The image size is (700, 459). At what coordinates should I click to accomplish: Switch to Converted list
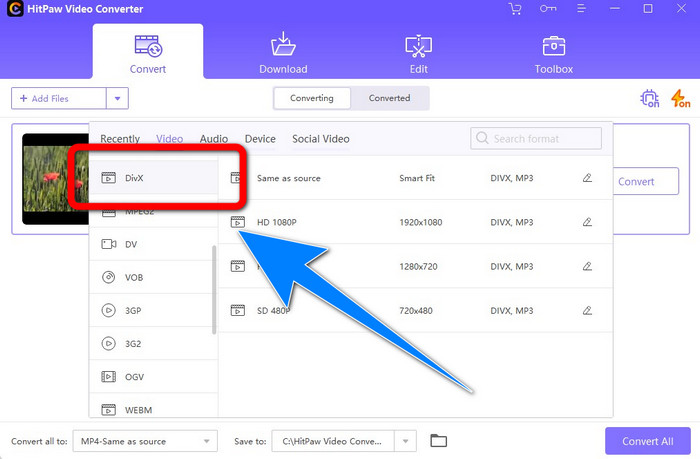389,98
